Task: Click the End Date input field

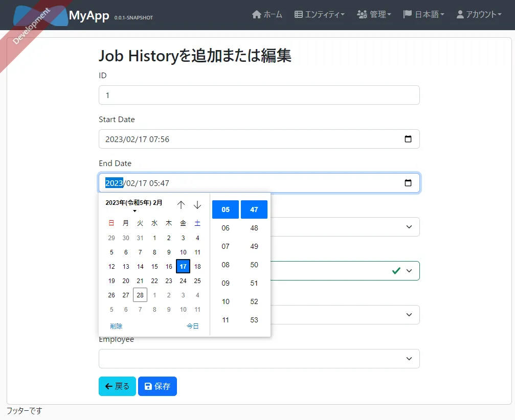Action: [x=259, y=183]
